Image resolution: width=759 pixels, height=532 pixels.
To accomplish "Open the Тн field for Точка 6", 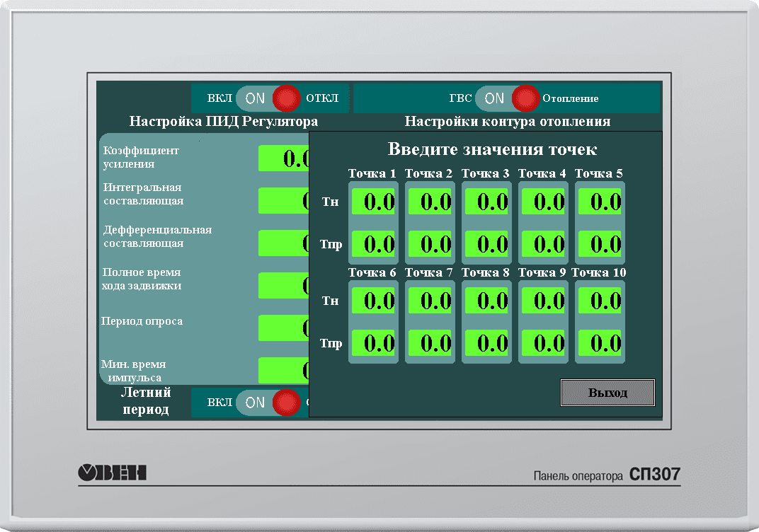I will point(373,301).
